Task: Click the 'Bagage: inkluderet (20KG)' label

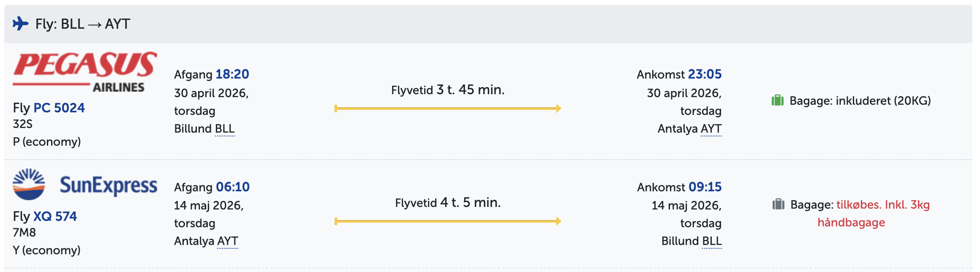Action: coord(860,101)
